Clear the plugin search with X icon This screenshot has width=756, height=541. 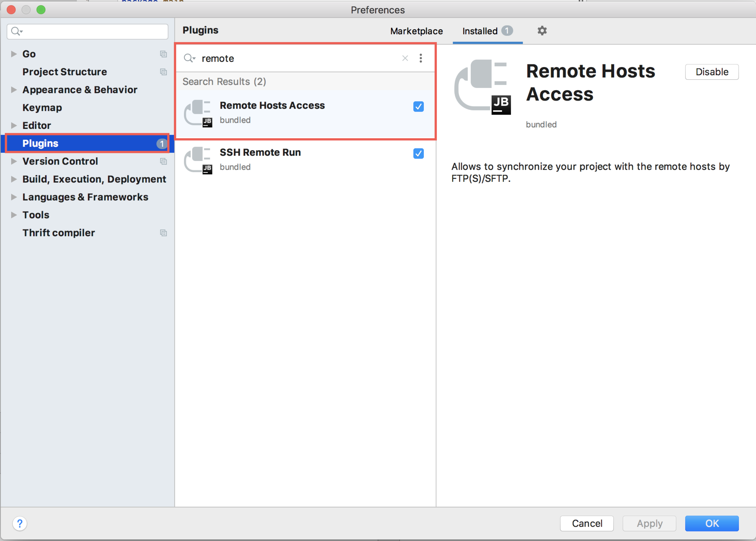405,58
